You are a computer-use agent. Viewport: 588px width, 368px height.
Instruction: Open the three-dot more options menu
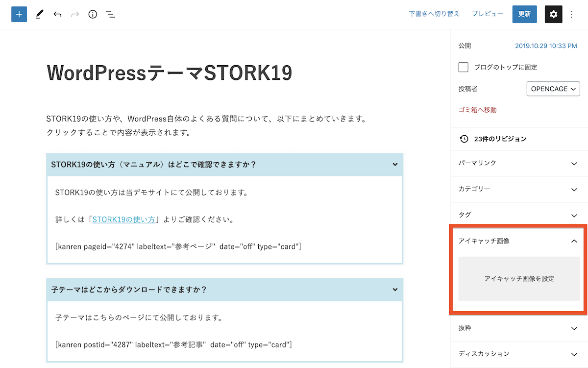pyautogui.click(x=571, y=14)
